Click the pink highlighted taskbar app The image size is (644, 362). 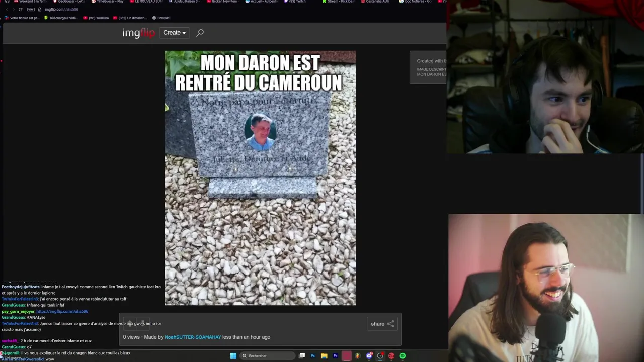[x=347, y=356]
